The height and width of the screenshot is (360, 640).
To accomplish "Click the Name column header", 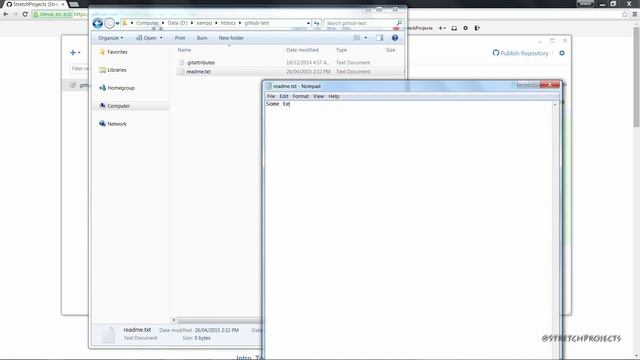I will (x=184, y=50).
